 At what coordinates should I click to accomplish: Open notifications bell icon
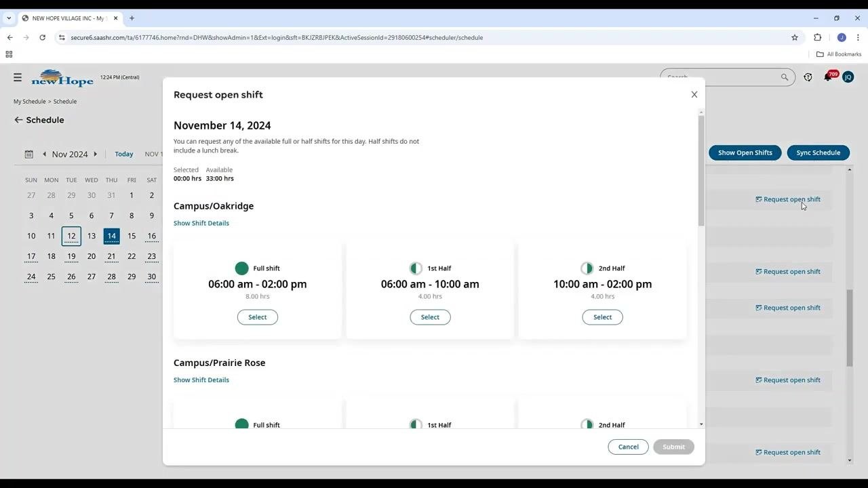[828, 77]
